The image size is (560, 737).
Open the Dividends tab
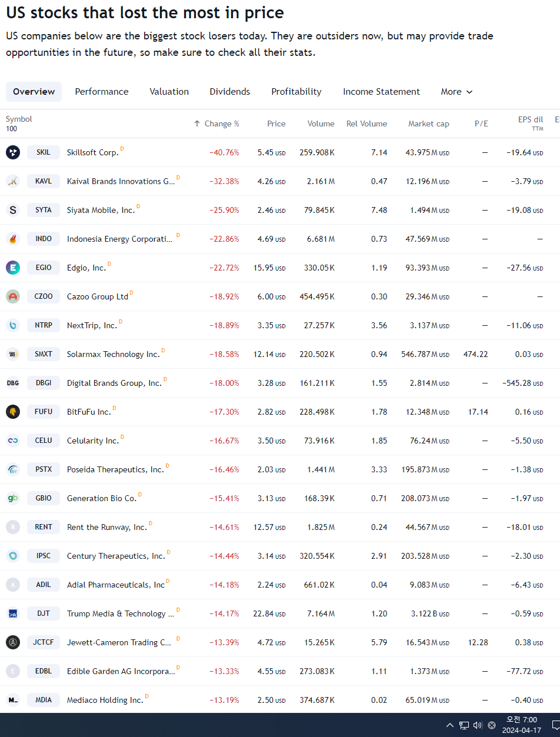tap(230, 92)
